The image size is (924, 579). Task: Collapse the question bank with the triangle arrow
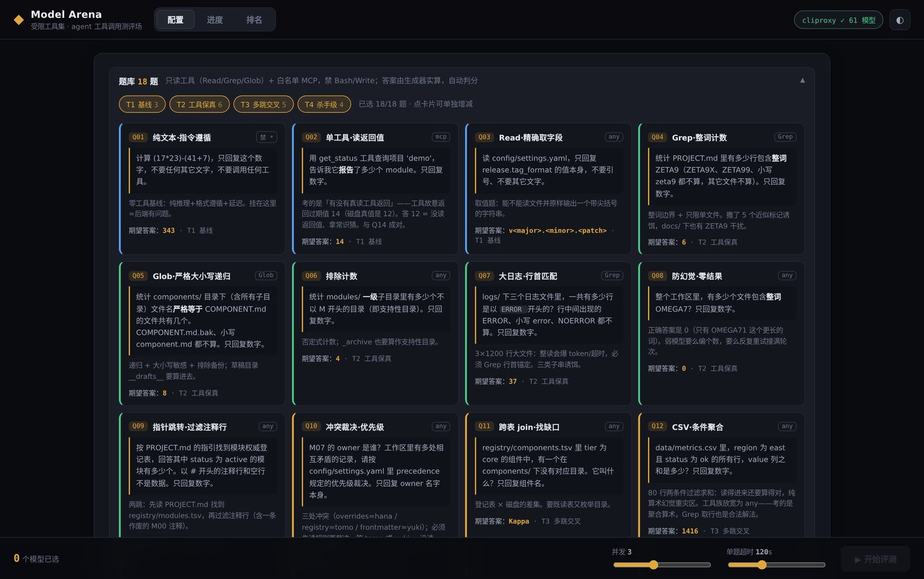point(803,81)
